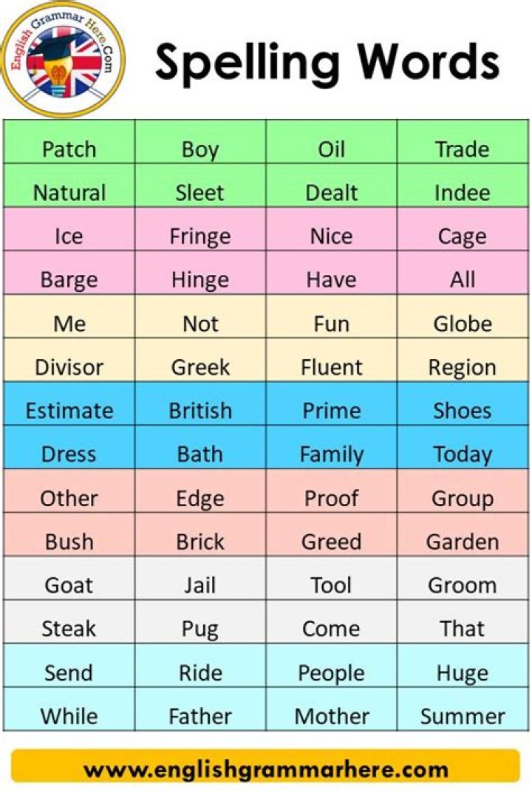This screenshot has width=532, height=798.
Task: Click the pink Cage cell
Action: coord(463,236)
